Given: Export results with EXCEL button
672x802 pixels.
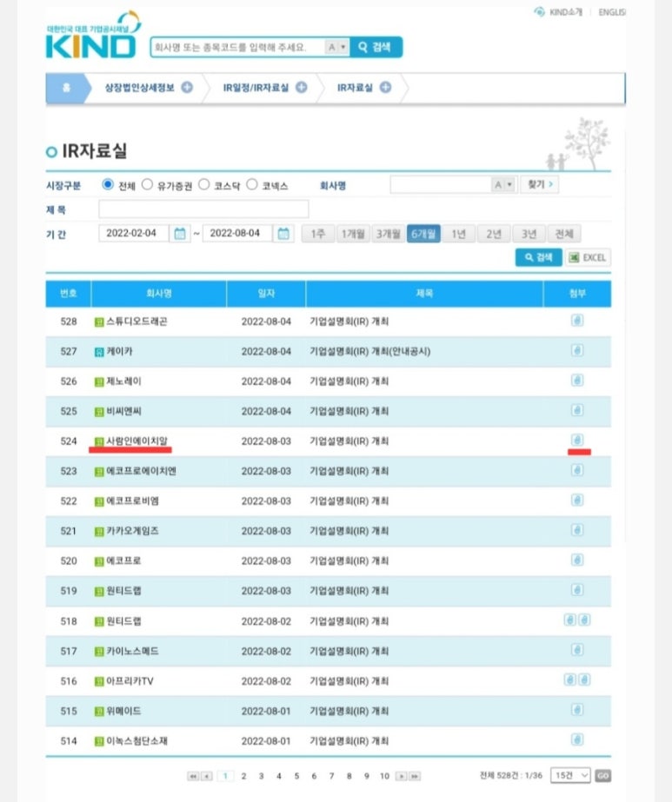Looking at the screenshot, I should (x=588, y=257).
